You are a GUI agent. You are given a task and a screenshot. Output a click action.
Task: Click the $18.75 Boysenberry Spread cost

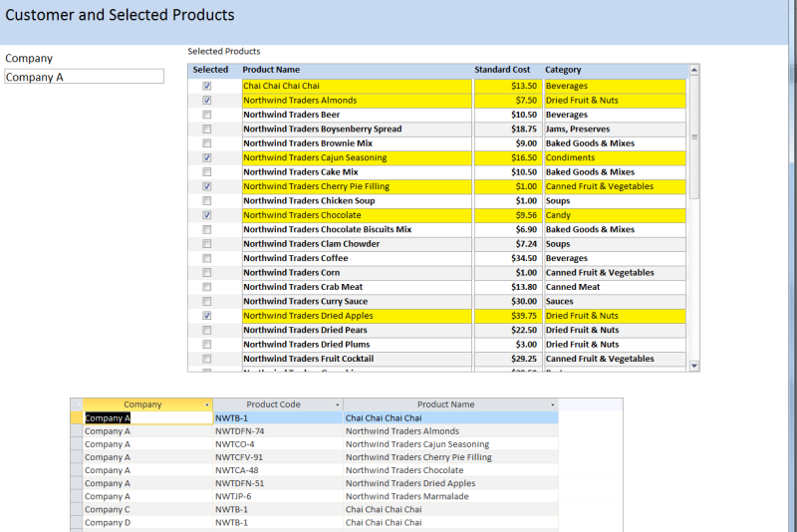click(508, 130)
